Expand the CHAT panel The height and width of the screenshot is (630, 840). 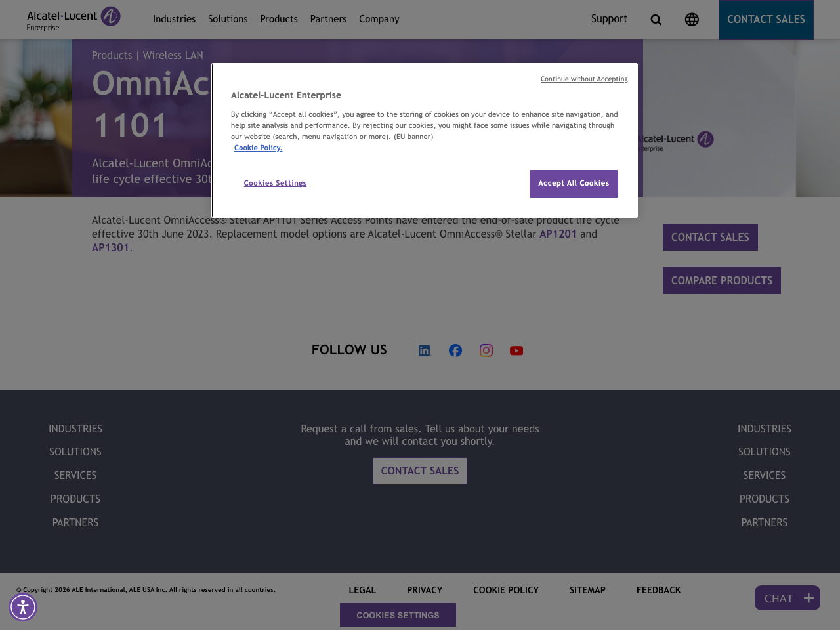point(787,597)
